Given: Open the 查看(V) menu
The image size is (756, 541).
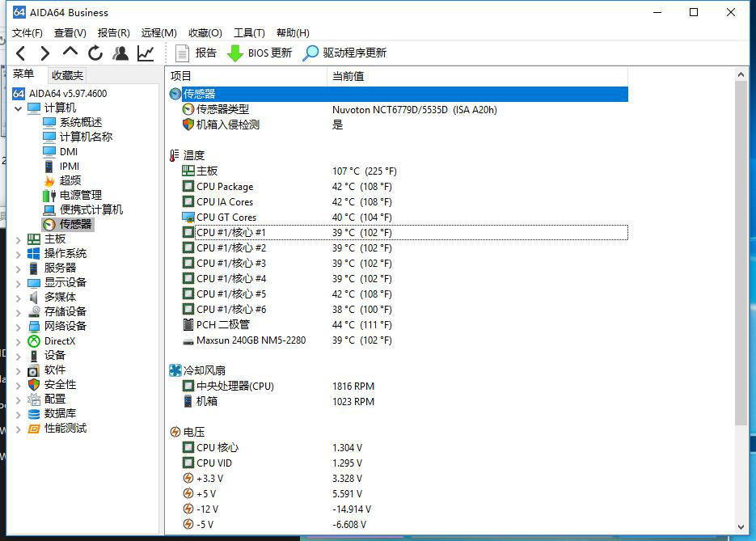Looking at the screenshot, I should click(70, 33).
